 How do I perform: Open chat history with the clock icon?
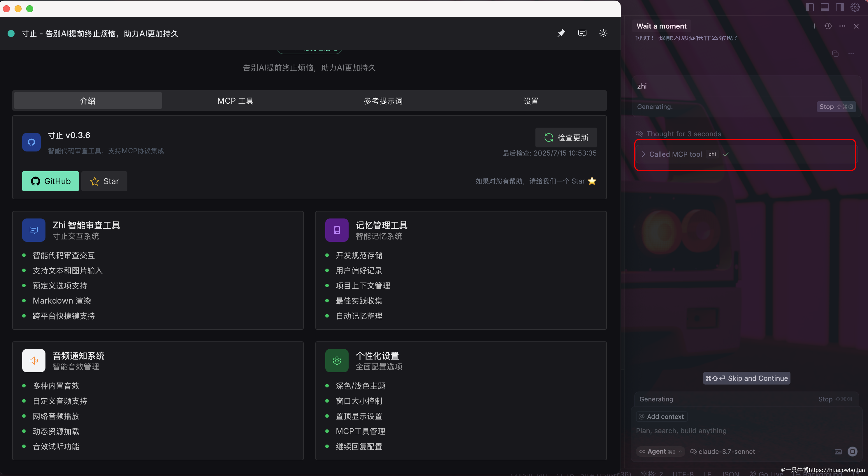coord(828,26)
